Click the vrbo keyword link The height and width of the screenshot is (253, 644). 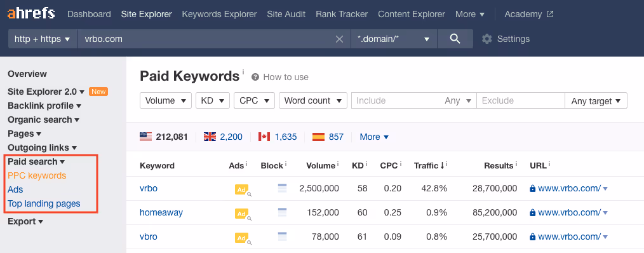pos(149,188)
